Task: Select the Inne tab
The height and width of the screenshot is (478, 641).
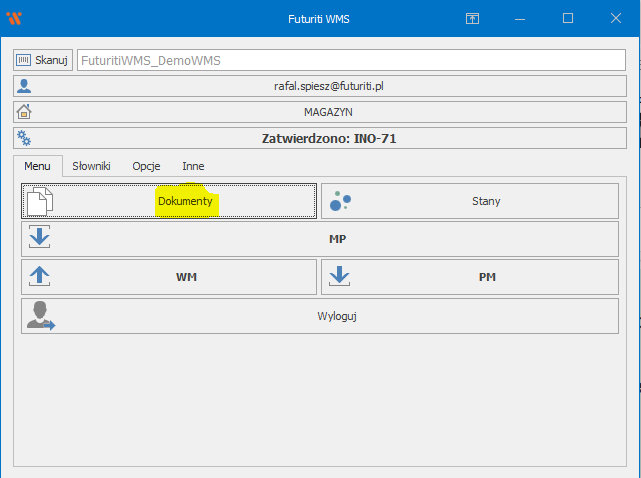Action: pos(193,166)
